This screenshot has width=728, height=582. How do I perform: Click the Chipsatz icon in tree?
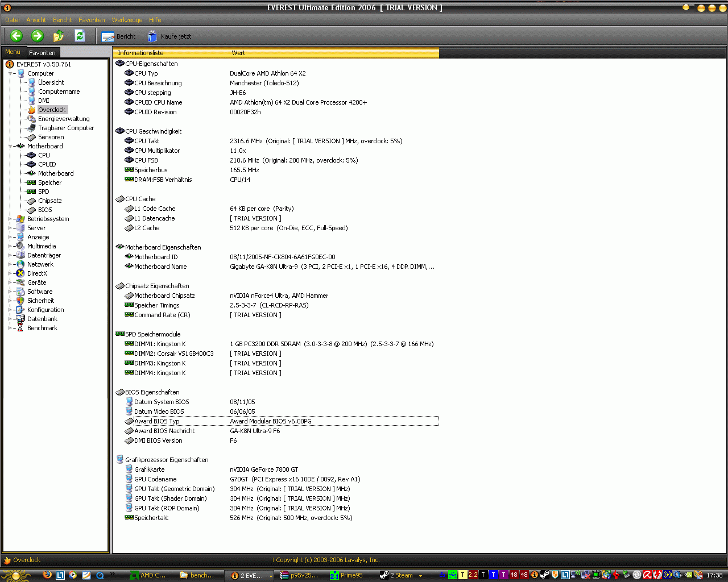click(x=32, y=201)
